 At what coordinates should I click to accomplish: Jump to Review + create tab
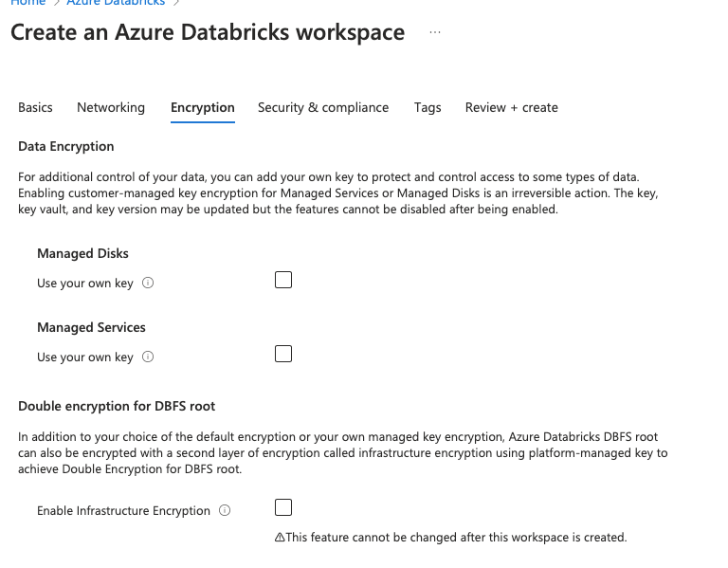click(x=511, y=107)
